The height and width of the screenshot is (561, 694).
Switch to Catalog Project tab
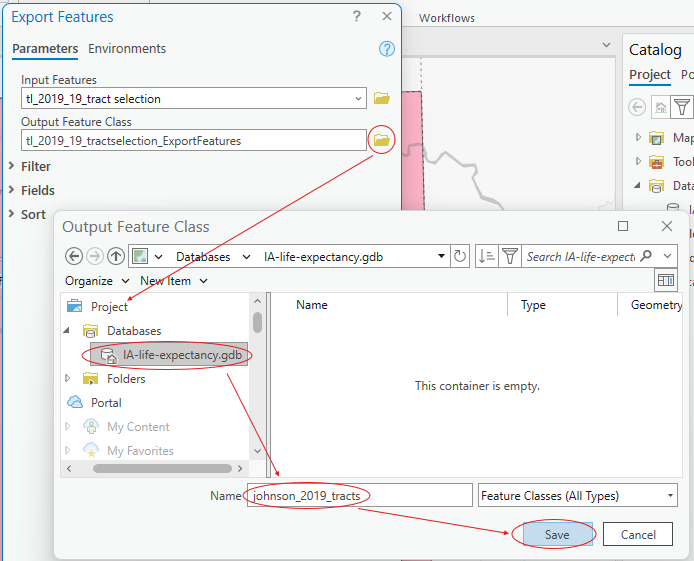coord(650,75)
